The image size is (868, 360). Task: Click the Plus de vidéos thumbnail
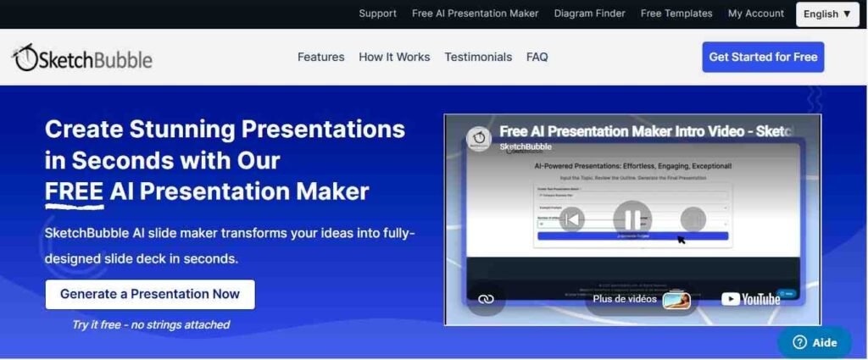[676, 300]
